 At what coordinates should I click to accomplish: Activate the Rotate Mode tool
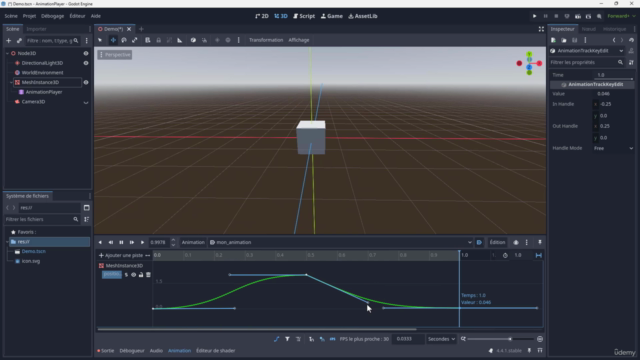point(124,40)
